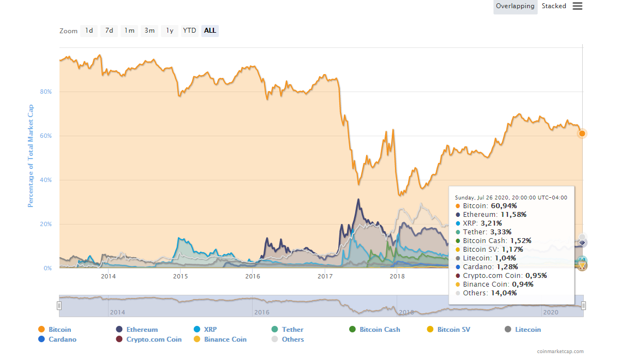640x364 pixels.
Task: Click the Bitcoin 60,94% tooltip entry
Action: pos(486,206)
